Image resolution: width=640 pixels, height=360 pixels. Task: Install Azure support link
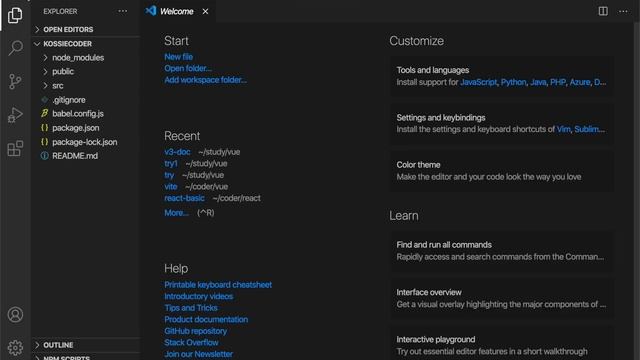[580, 82]
